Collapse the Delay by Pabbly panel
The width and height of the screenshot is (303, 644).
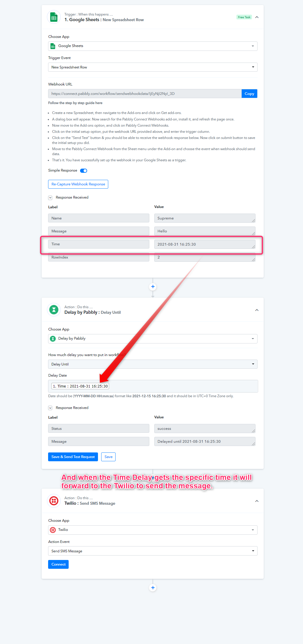257,310
